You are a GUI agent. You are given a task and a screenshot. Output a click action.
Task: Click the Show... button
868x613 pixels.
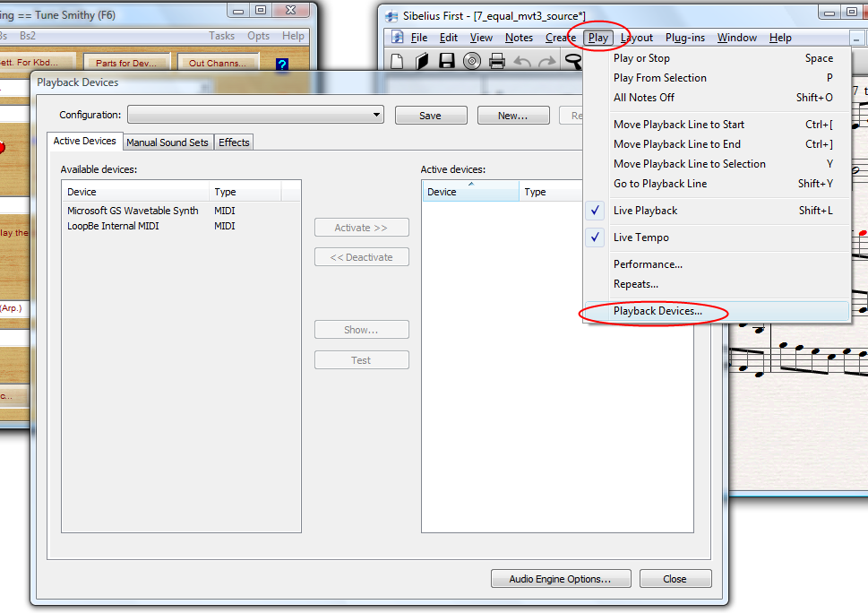(x=362, y=330)
